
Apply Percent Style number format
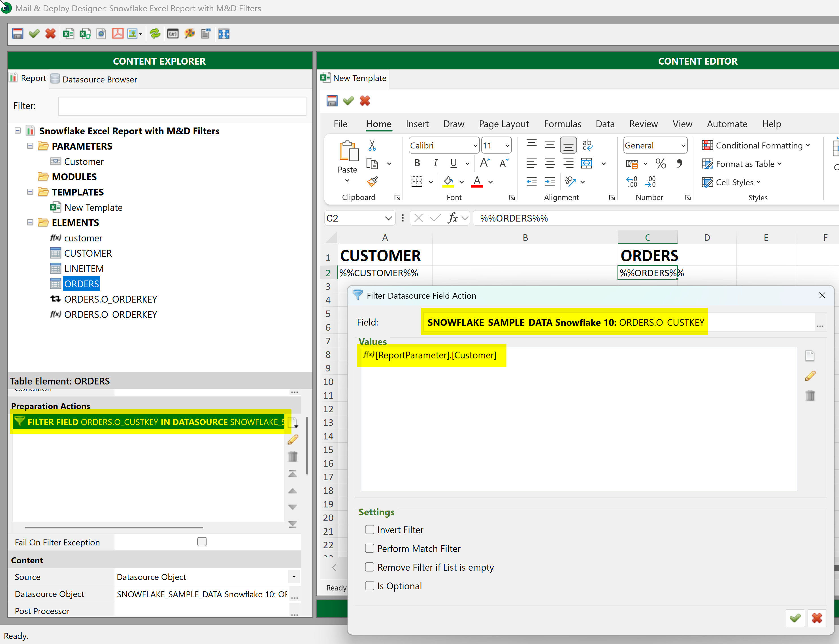point(660,164)
